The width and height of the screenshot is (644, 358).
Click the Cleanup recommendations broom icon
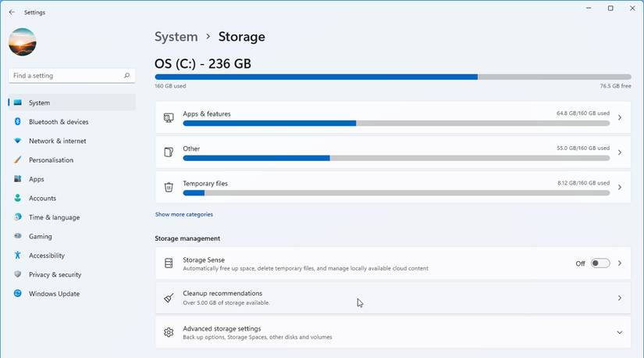pos(169,298)
